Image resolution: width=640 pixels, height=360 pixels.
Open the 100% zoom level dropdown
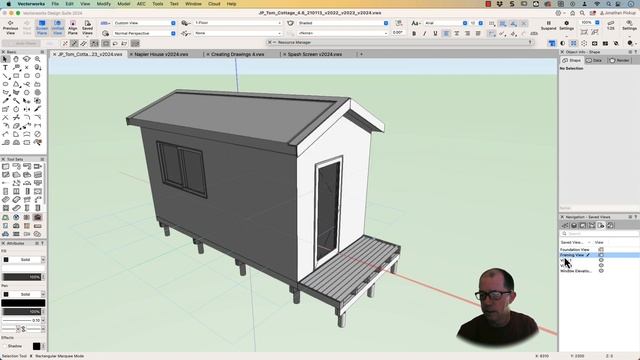coord(590,23)
